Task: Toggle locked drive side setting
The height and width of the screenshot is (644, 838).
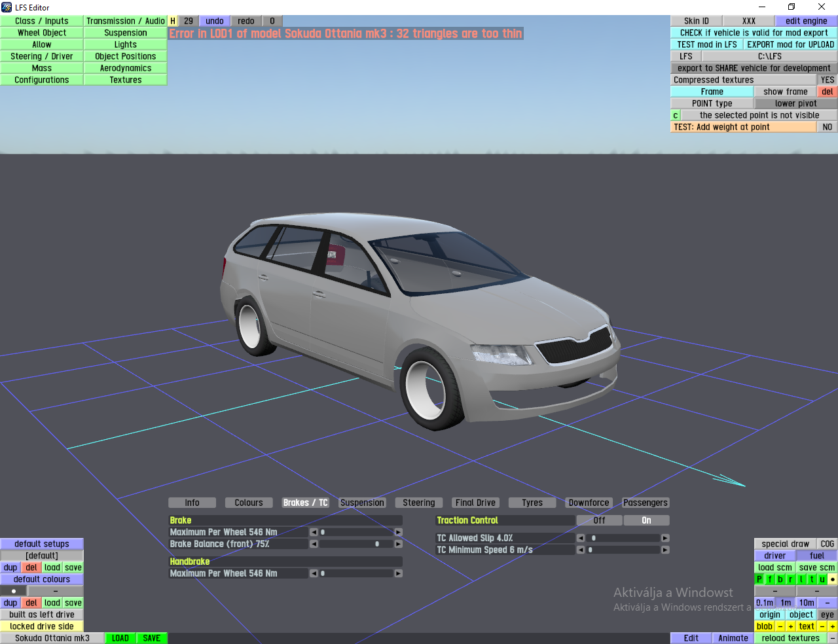Action: coord(42,626)
